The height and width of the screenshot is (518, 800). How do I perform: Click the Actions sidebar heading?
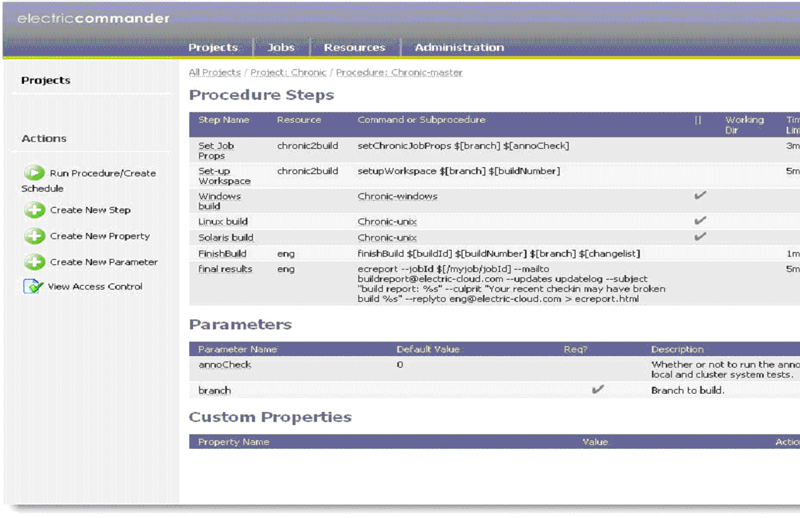44,138
